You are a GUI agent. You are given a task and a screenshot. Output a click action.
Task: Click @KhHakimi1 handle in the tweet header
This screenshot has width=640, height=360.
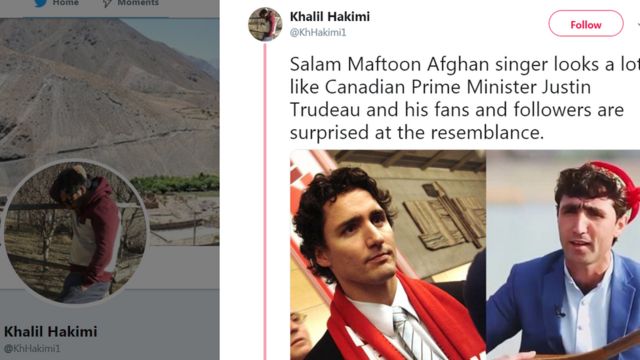(318, 33)
